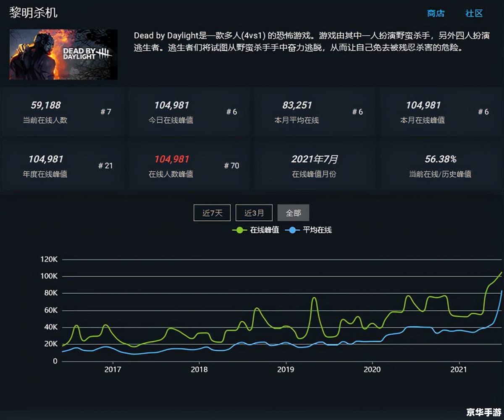Viewport: 504px width, 420px height.
Task: Toggle the 平均在线 blue legend series
Action: (308, 230)
